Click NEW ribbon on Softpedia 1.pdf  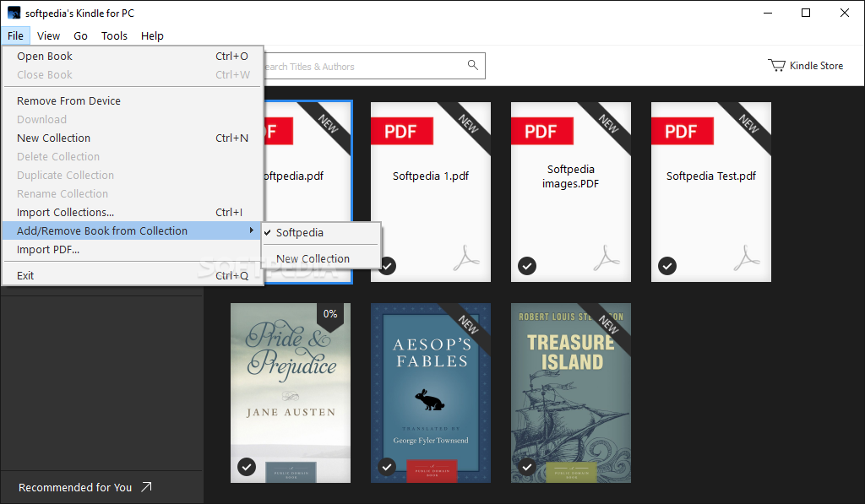[466, 125]
